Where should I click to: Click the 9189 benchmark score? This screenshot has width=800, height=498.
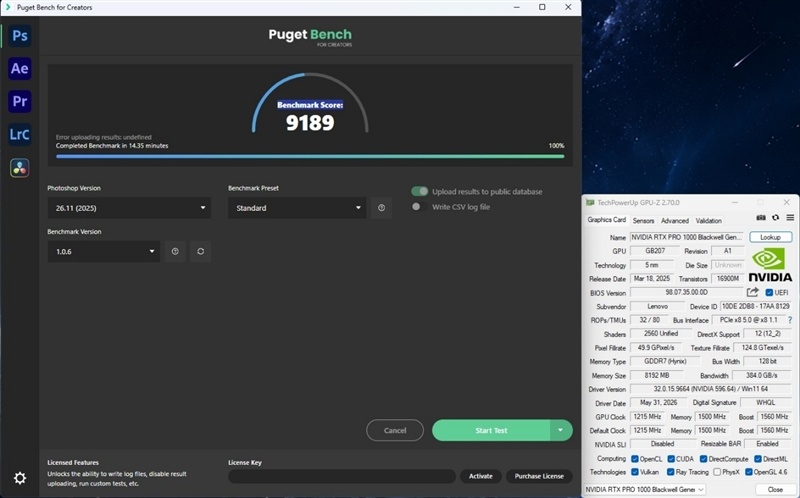(x=310, y=122)
